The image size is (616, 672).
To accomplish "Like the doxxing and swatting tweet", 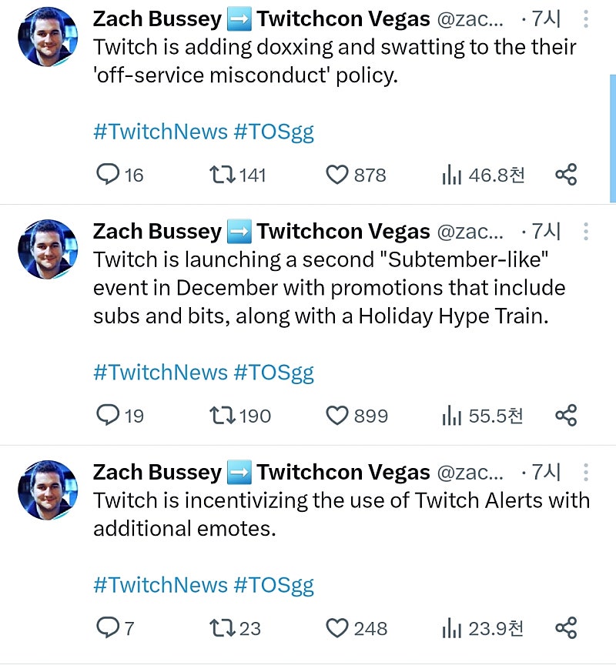I will pos(337,175).
